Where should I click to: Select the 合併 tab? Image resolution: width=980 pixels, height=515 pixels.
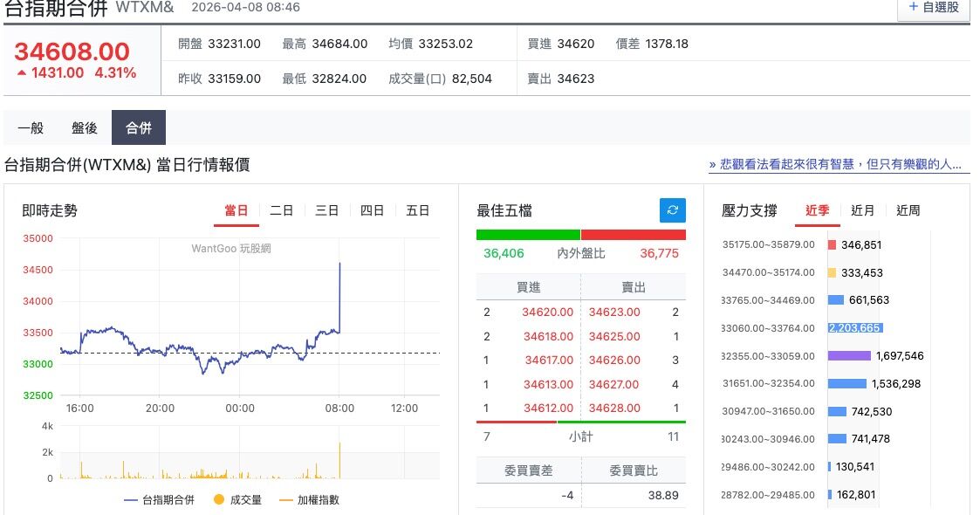pos(139,127)
